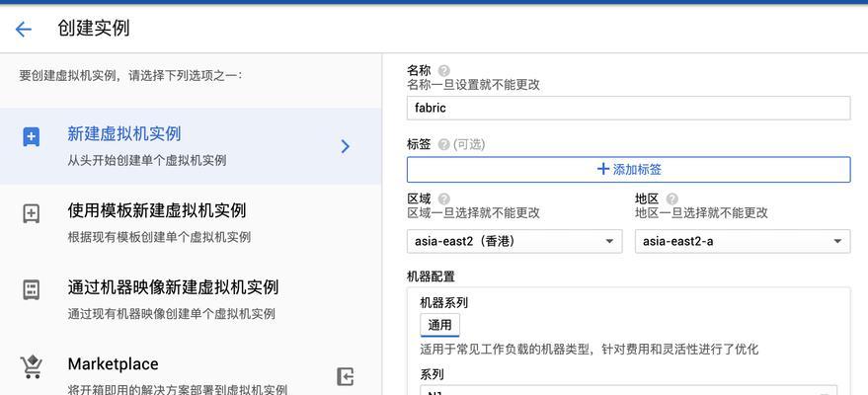Screen dimensions: 868x395
Task: Open help icon next to 名称
Action: tap(444, 71)
